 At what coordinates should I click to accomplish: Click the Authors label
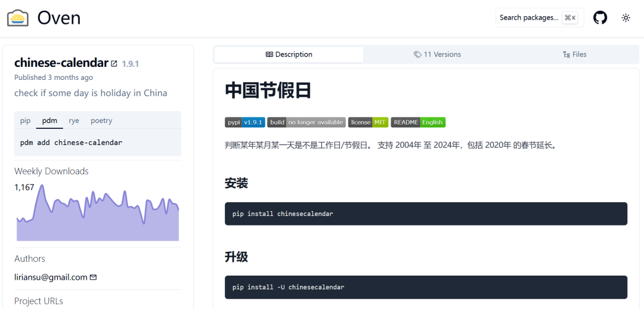pyautogui.click(x=30, y=258)
